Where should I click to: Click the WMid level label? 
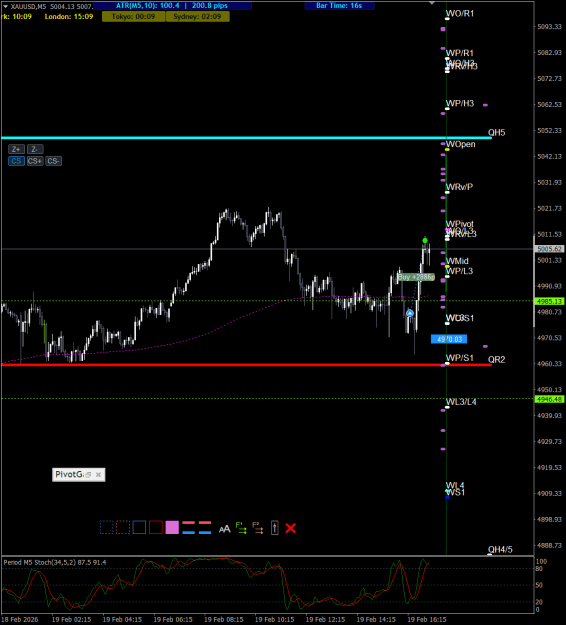coord(457,261)
